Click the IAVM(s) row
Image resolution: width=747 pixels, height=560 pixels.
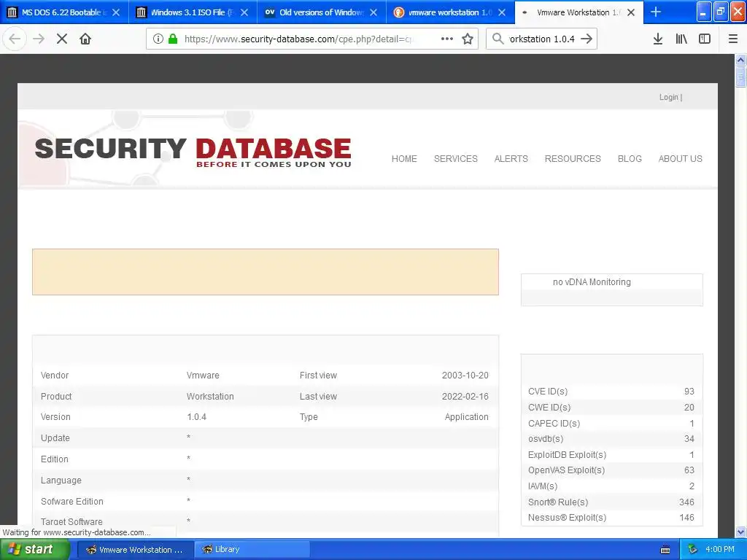click(x=611, y=486)
